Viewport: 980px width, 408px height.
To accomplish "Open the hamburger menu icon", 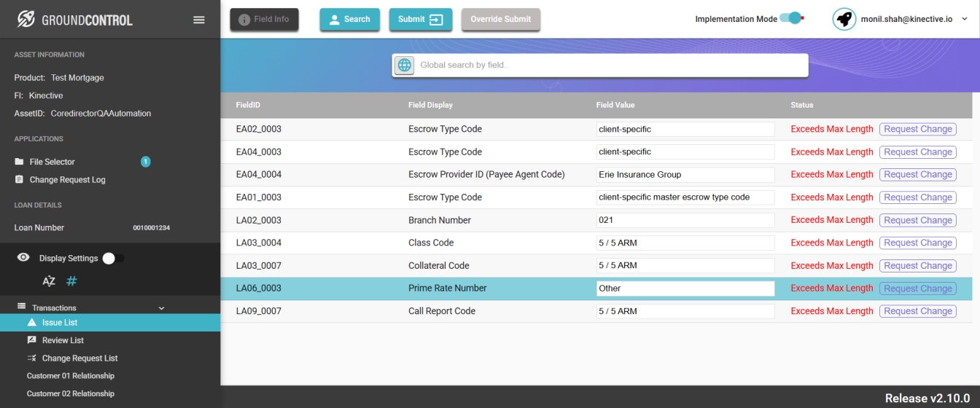I will (x=199, y=20).
